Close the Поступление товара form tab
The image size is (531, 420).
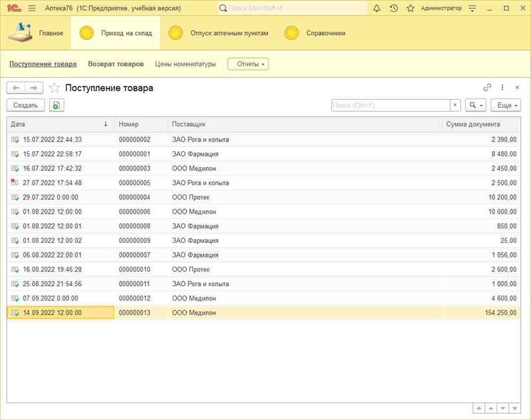point(517,88)
